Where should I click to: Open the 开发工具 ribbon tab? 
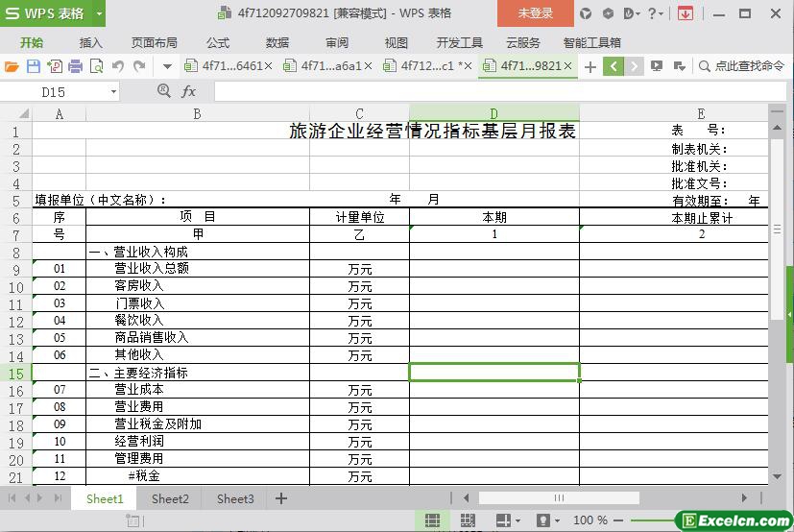(460, 42)
